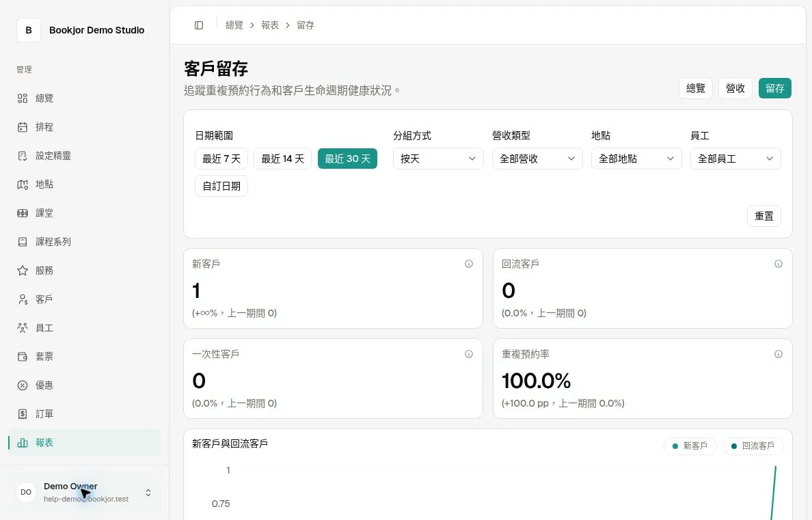Select 最近 7 天 date range

[x=221, y=159]
